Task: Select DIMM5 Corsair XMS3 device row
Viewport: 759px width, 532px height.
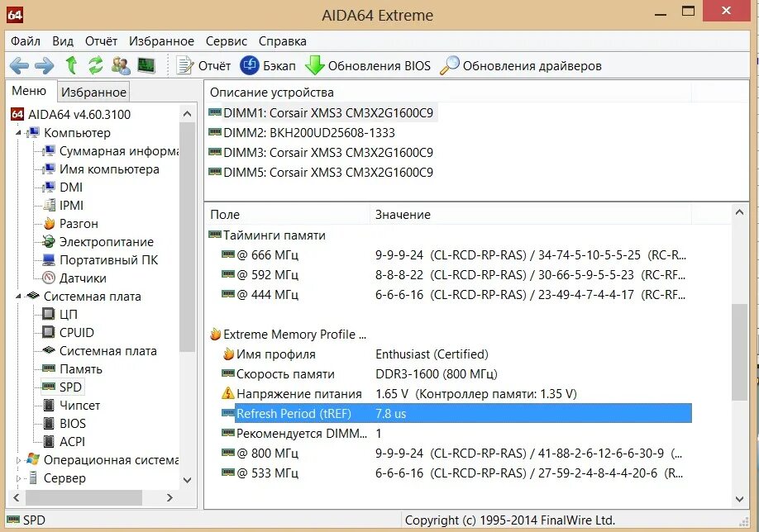Action: click(x=322, y=172)
